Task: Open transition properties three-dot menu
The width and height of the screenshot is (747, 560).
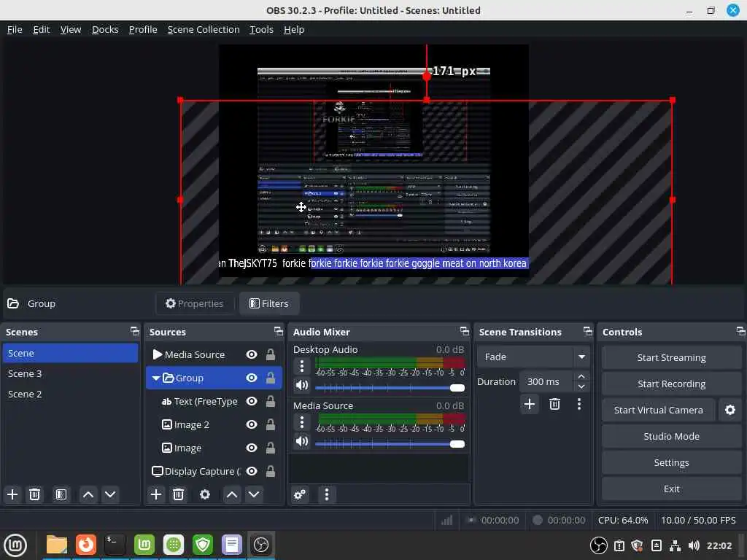Action: (579, 404)
